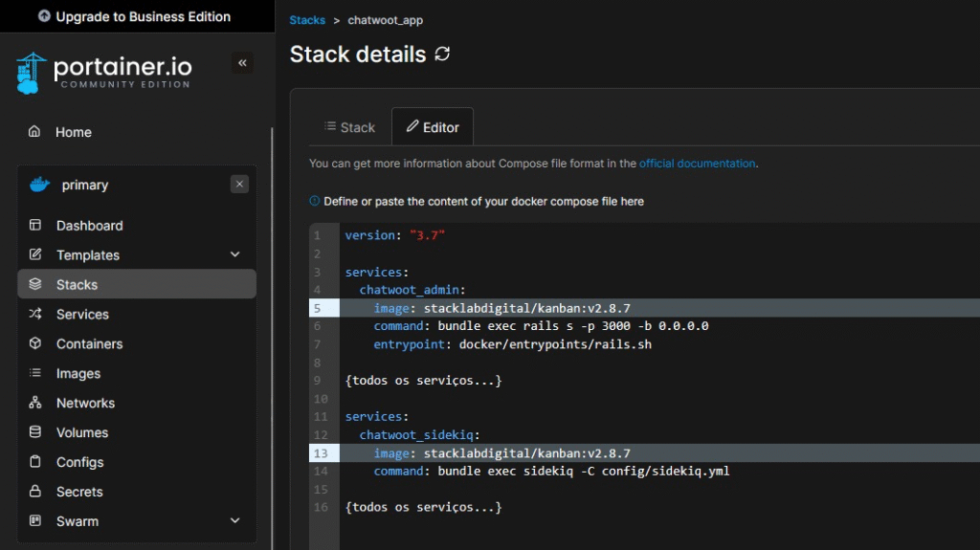
Task: Close the primary environment with X
Action: point(239,184)
